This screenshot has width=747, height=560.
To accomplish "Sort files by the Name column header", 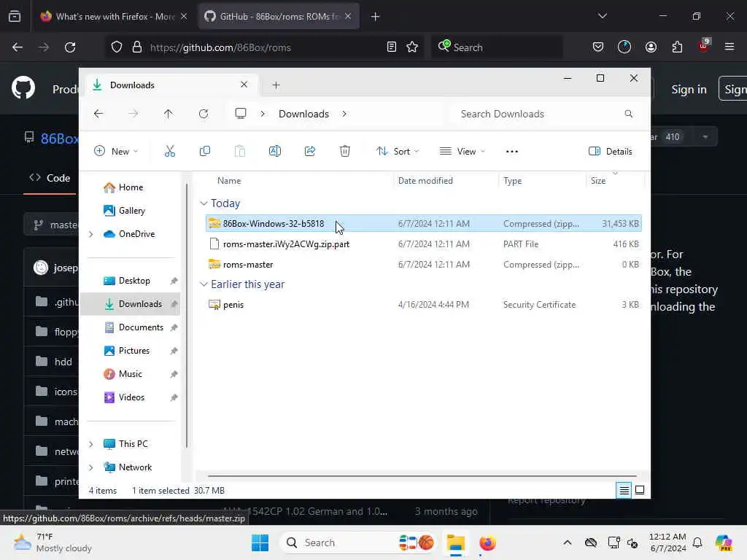I will (228, 181).
